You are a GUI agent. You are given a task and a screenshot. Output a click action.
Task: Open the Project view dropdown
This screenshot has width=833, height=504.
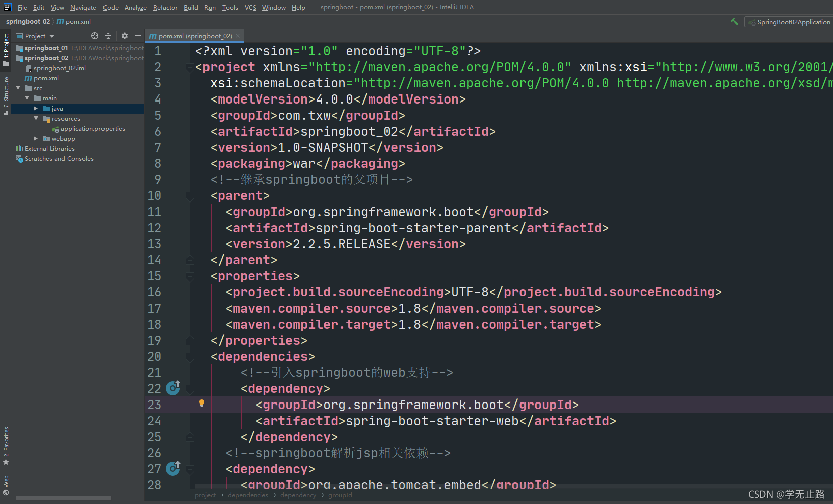[35, 36]
